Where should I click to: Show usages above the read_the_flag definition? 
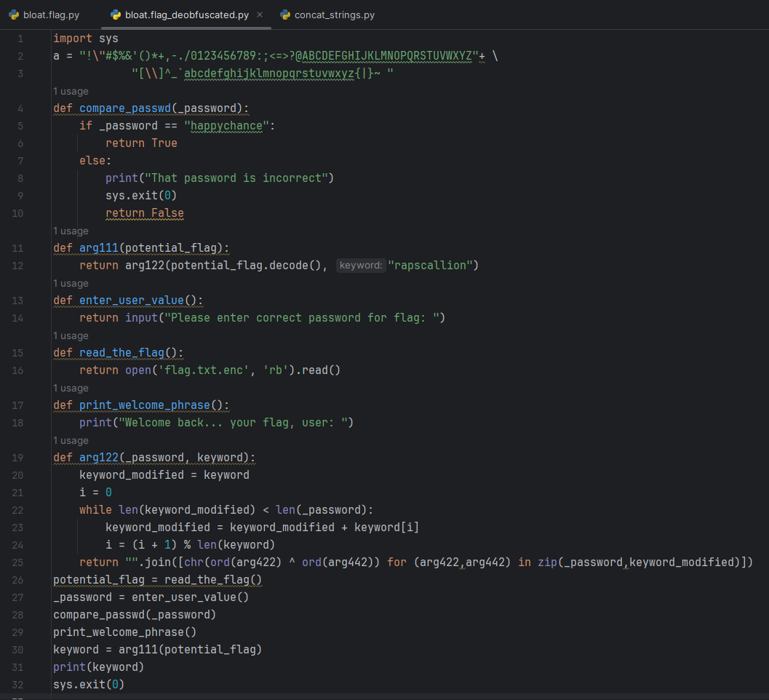click(x=71, y=336)
